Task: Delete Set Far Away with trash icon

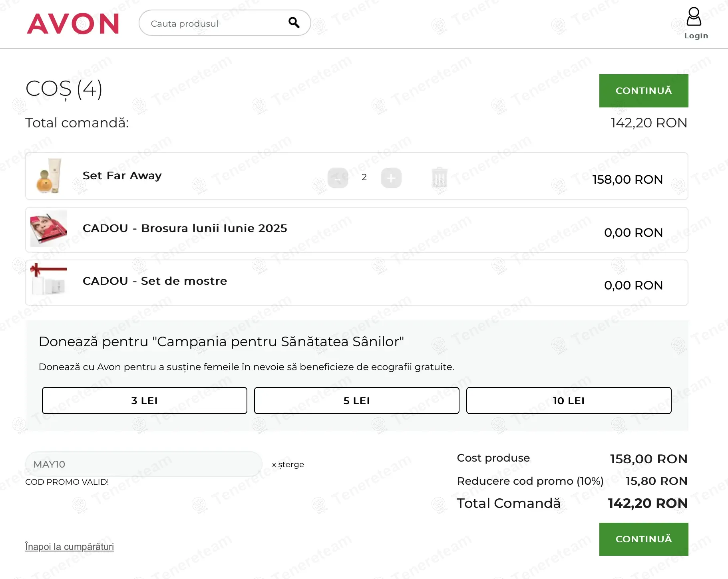Action: coord(440,178)
